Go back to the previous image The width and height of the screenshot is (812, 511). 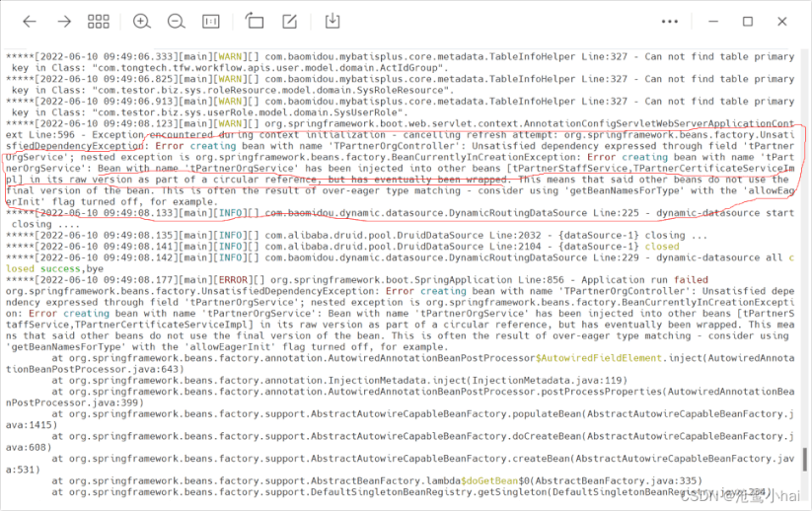point(30,21)
